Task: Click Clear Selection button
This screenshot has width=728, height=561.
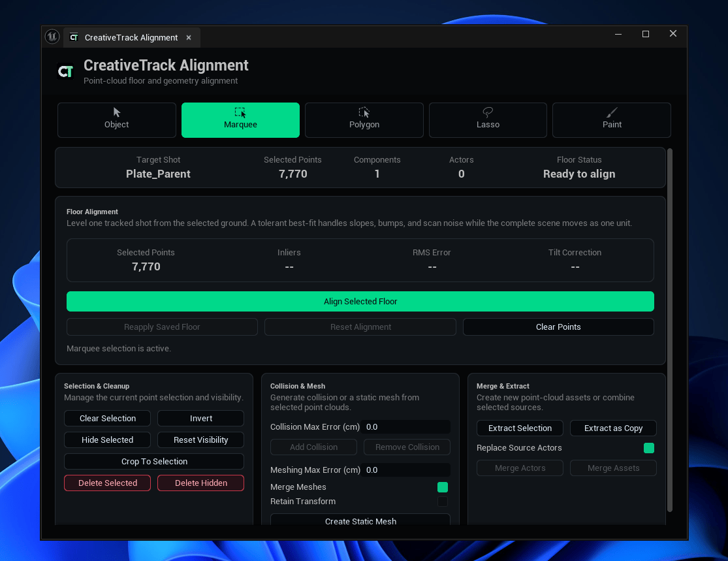Action: 107,419
